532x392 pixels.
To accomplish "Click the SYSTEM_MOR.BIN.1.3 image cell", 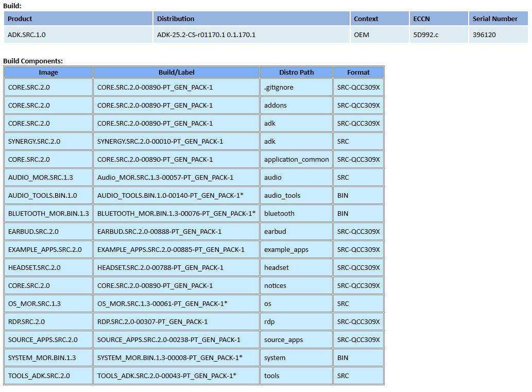I will 42,357.
